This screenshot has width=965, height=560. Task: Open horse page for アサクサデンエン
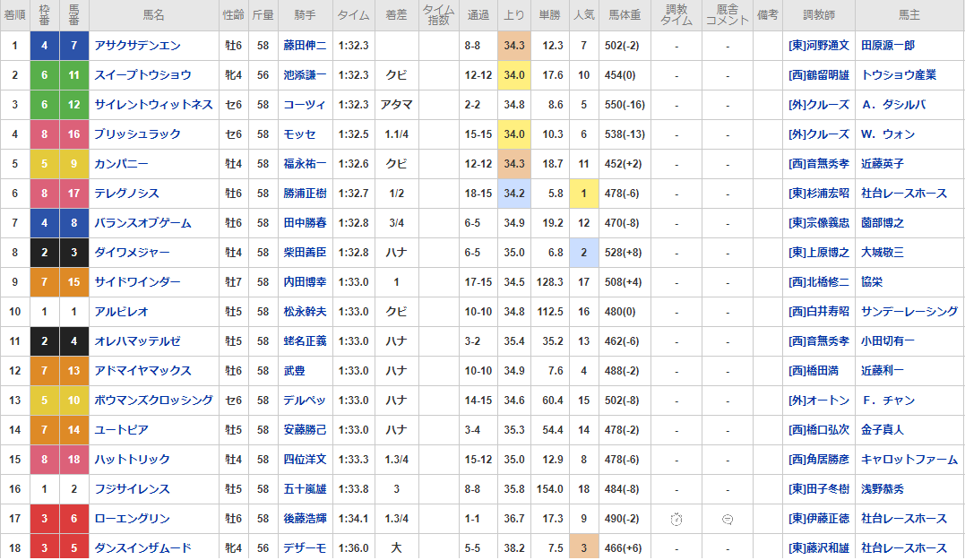[137, 46]
